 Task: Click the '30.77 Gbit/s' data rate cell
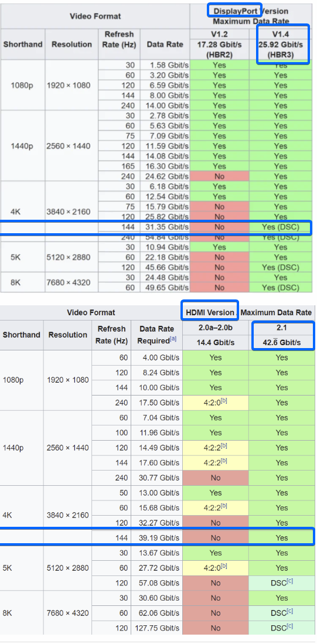coord(156,478)
